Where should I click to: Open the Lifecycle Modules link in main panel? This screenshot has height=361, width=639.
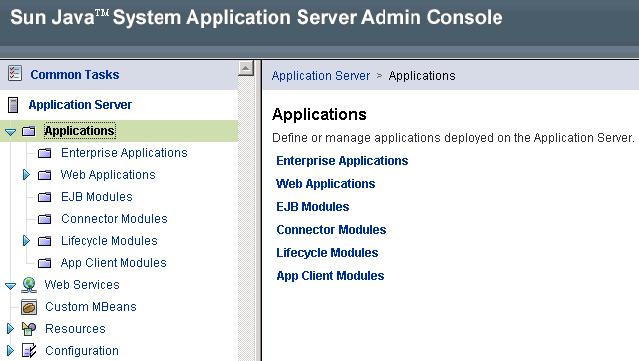[327, 253]
